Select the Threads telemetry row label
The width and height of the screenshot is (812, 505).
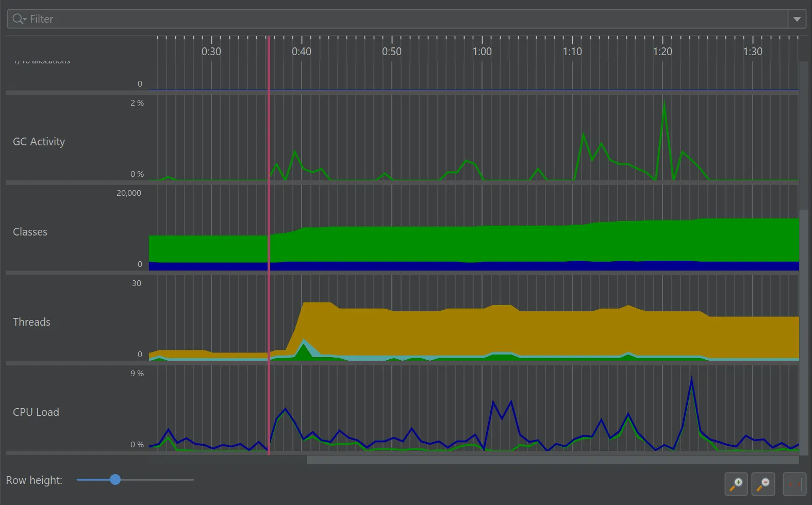coord(31,322)
